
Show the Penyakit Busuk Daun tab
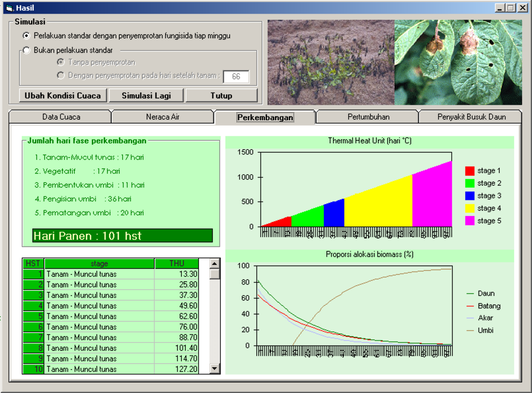tap(471, 117)
